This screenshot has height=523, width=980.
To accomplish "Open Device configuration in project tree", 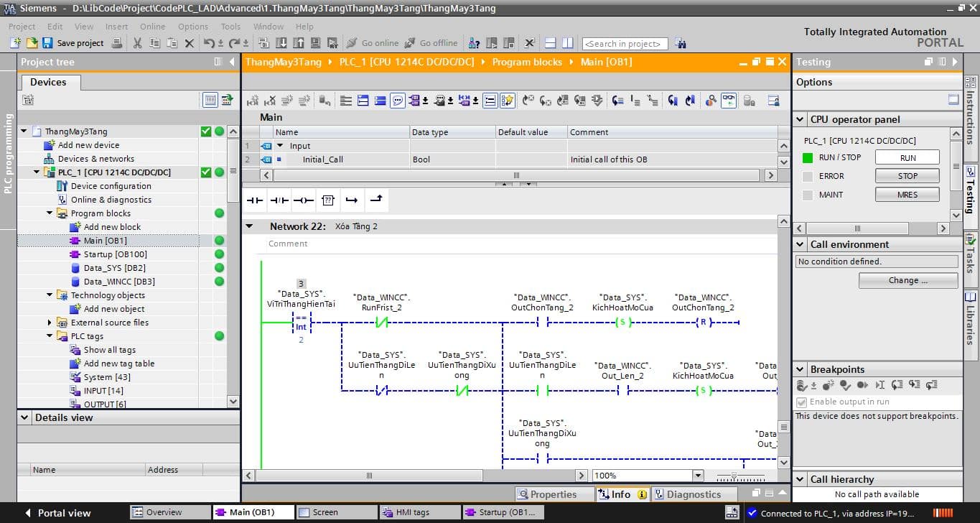I will [x=111, y=186].
